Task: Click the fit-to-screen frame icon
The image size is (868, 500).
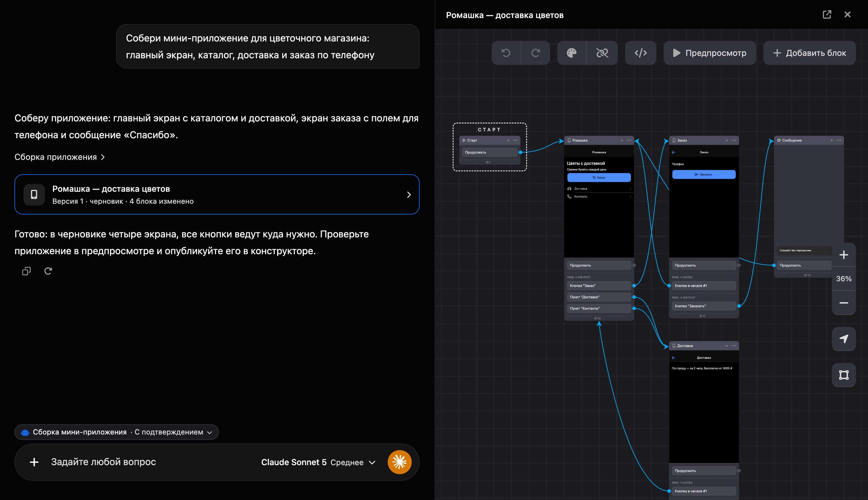Action: 844,375
